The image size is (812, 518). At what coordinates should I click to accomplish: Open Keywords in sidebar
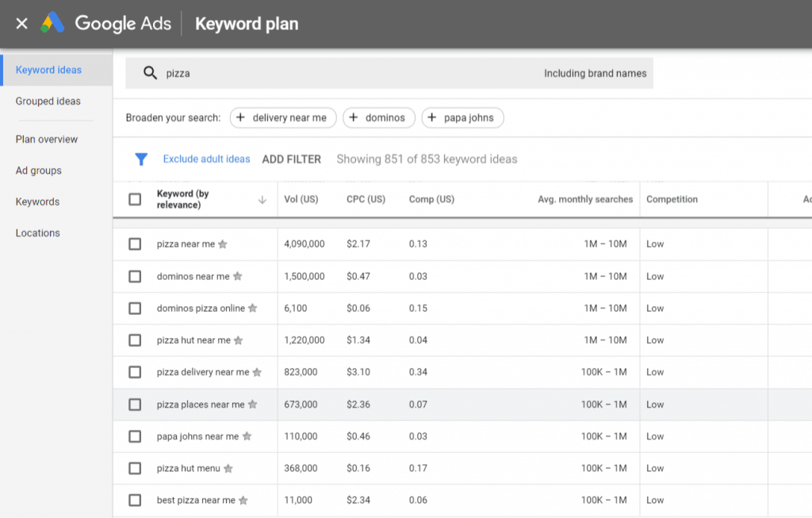(x=37, y=201)
